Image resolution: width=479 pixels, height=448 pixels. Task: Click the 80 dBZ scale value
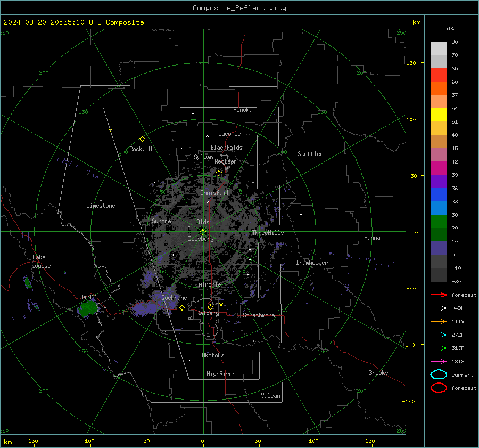tap(455, 42)
